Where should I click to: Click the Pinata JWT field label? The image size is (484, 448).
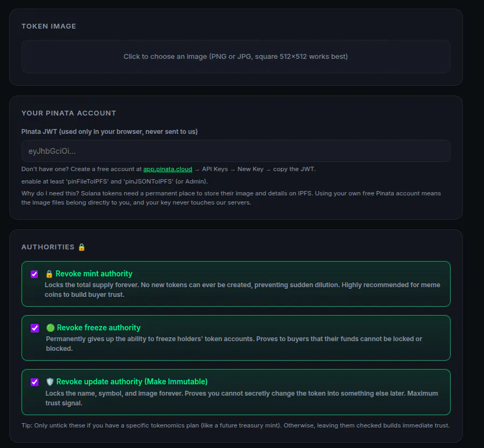point(109,132)
